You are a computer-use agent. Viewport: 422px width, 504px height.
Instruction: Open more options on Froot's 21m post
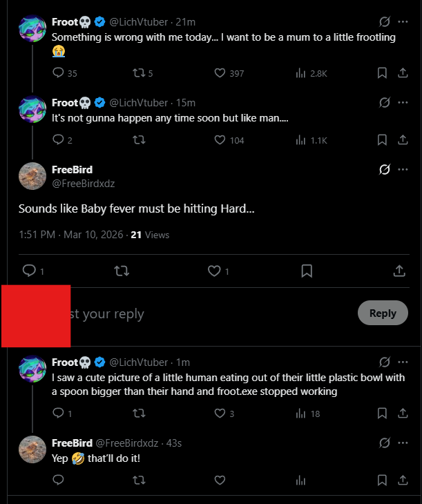403,21
